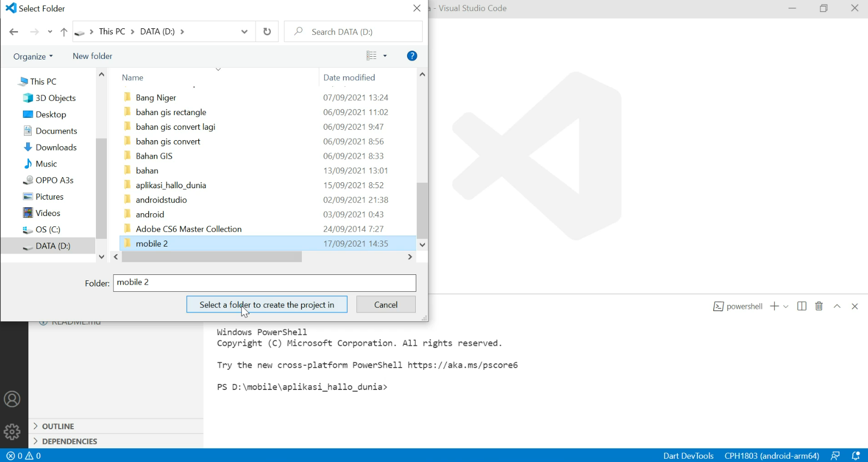Select the Bahan GIS folder
Image resolution: width=868 pixels, height=462 pixels.
(267, 156)
